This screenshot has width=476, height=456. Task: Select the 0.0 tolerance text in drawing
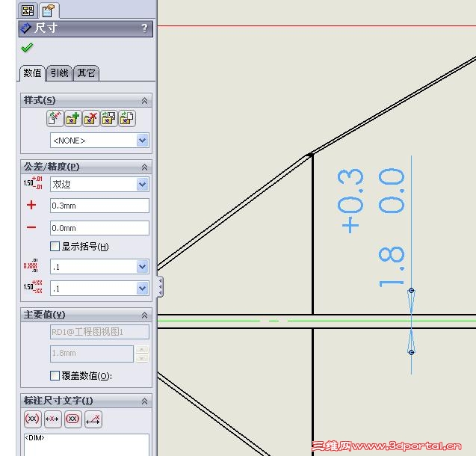[392, 191]
